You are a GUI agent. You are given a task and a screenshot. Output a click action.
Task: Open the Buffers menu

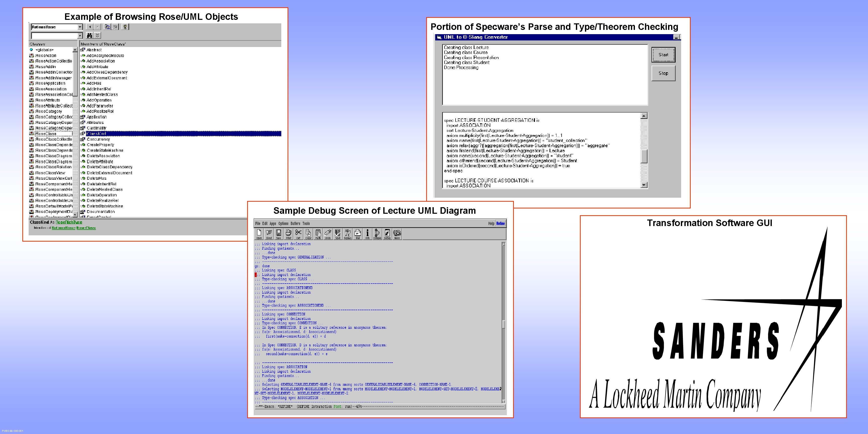coord(295,223)
